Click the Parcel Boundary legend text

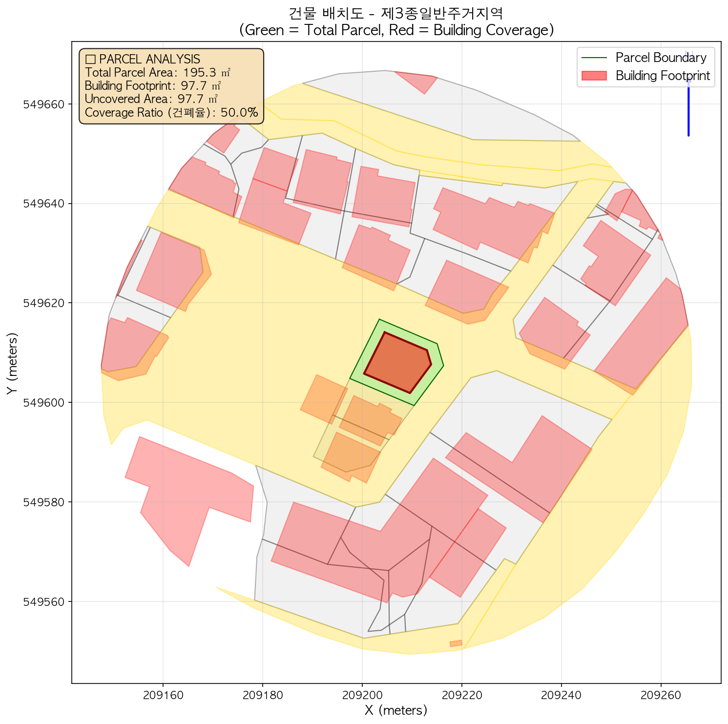(661, 58)
